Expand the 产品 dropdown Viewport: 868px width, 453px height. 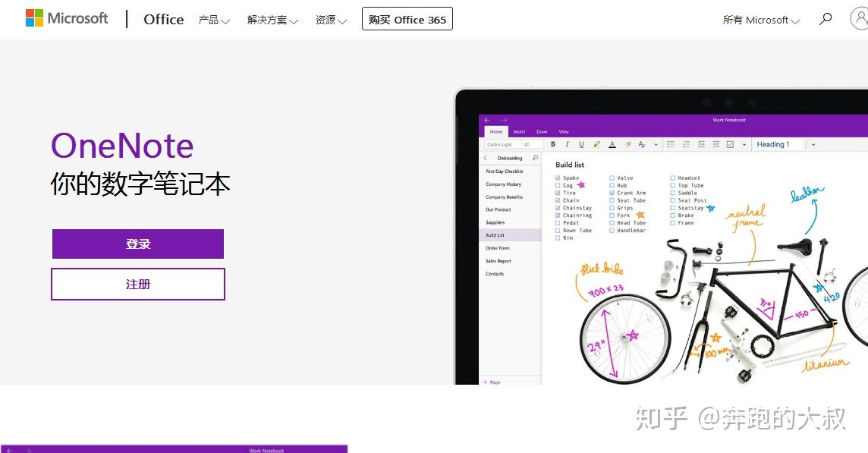(x=213, y=20)
